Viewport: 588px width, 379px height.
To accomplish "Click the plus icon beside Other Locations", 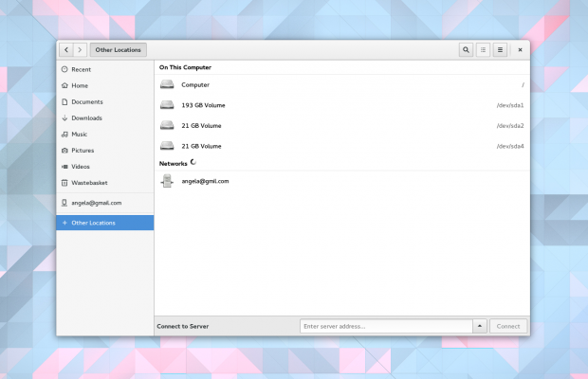I will pyautogui.click(x=64, y=223).
